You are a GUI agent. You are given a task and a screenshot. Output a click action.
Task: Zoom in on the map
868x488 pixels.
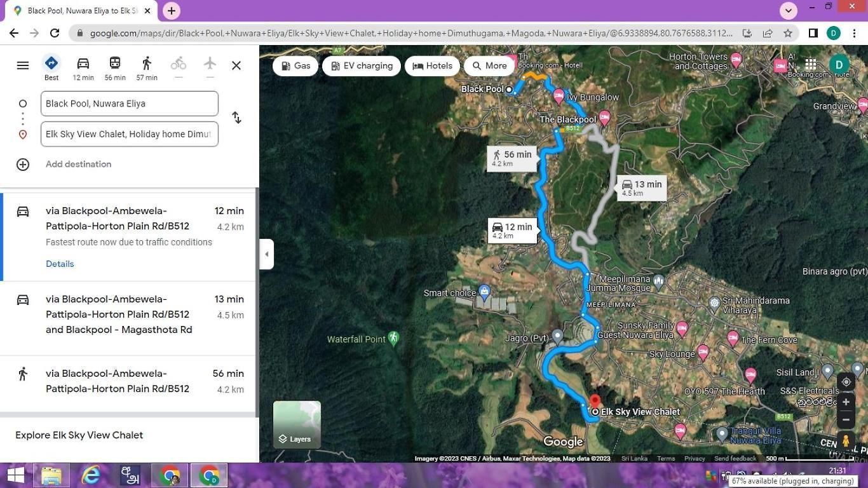(846, 402)
